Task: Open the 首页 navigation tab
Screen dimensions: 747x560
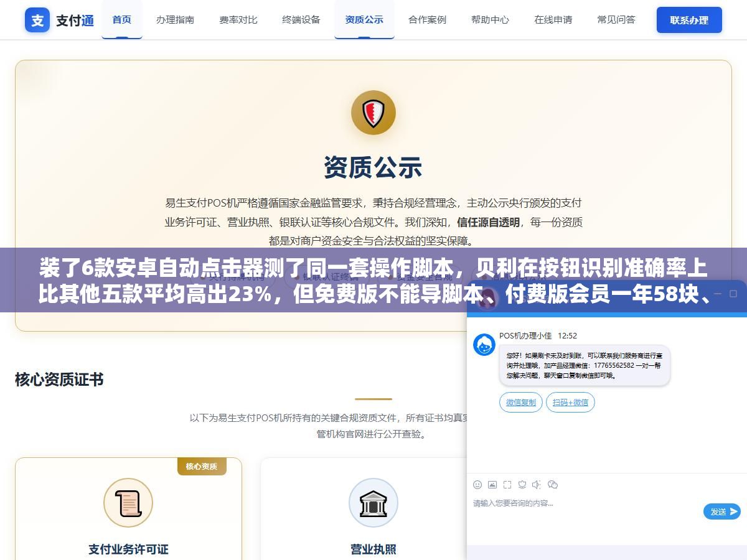Action: point(122,19)
